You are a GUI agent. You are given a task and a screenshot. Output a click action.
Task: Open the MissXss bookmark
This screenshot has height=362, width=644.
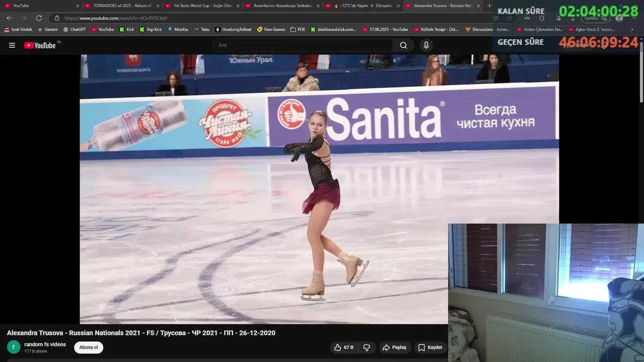click(x=178, y=30)
